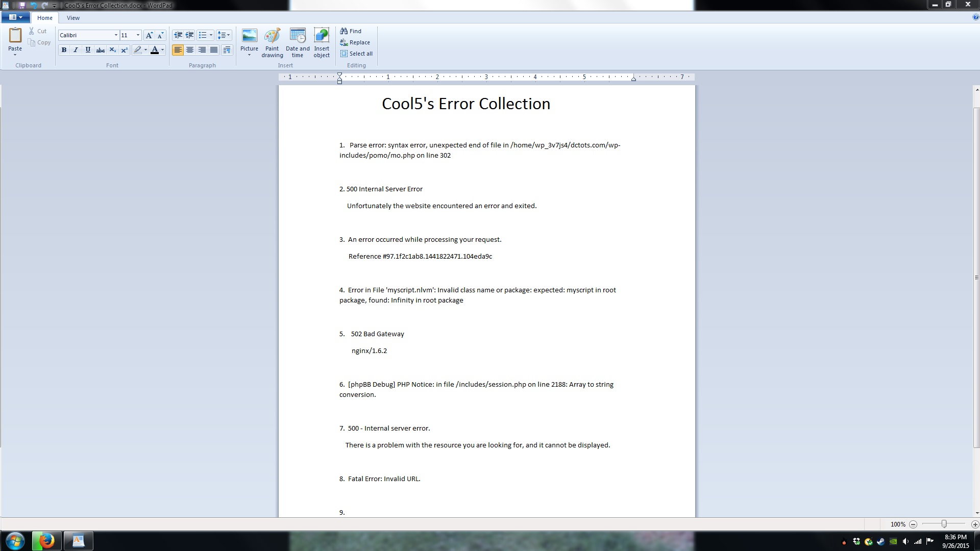Viewport: 980px width, 551px height.
Task: Open the WordPad file menu button
Action: (x=15, y=17)
